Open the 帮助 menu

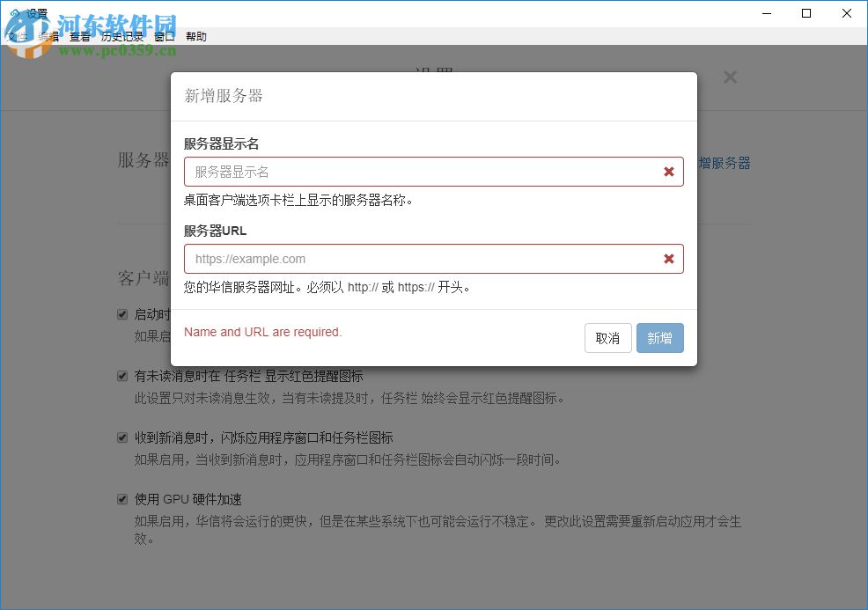click(x=195, y=36)
